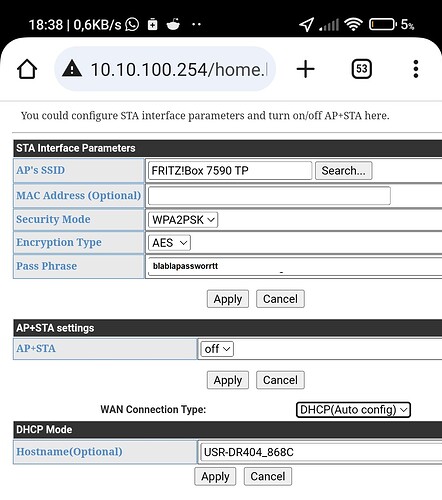Image resolution: width=442 pixels, height=500 pixels.
Task: Open the Encryption Type AES dropdown
Action: (169, 243)
